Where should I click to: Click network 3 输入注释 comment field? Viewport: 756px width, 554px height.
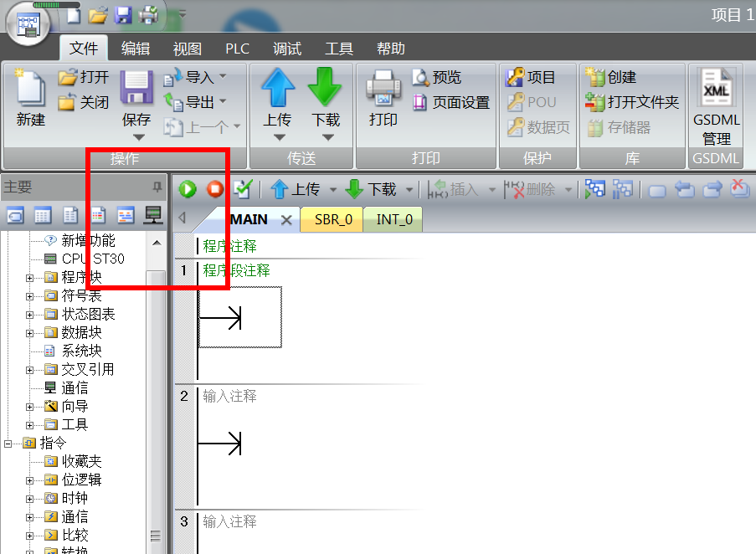click(229, 521)
